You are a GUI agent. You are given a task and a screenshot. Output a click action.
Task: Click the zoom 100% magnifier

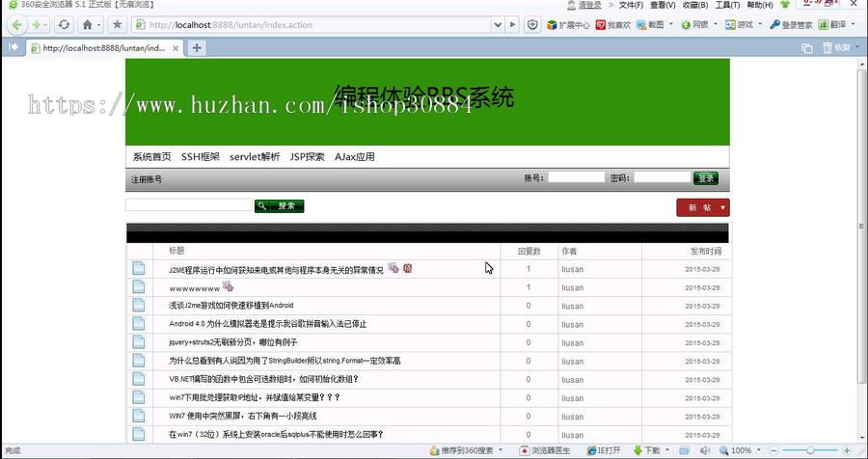click(x=724, y=450)
